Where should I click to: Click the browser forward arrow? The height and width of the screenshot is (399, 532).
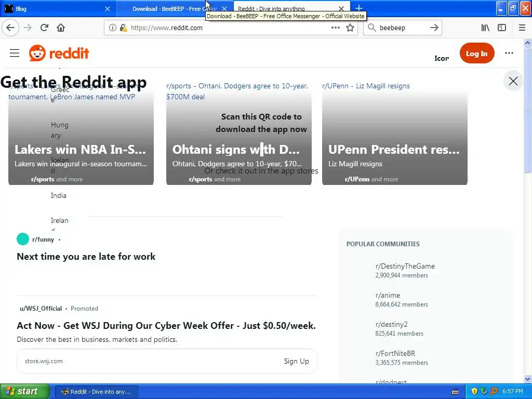pyautogui.click(x=28, y=28)
